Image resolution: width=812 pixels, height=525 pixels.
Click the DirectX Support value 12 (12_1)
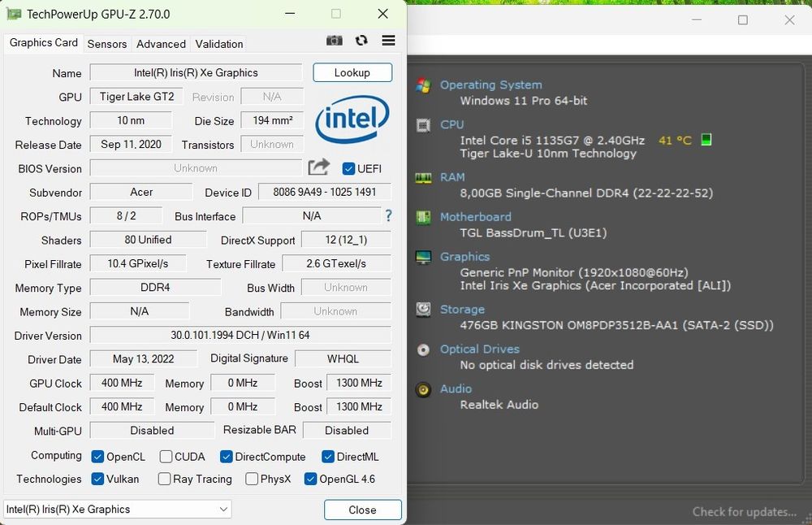(x=346, y=240)
